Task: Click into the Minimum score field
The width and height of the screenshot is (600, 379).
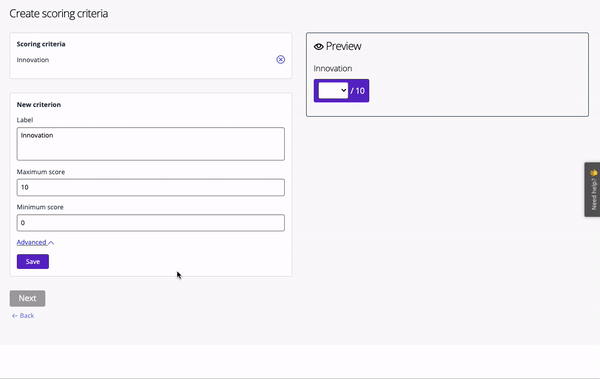Action: pyautogui.click(x=151, y=223)
